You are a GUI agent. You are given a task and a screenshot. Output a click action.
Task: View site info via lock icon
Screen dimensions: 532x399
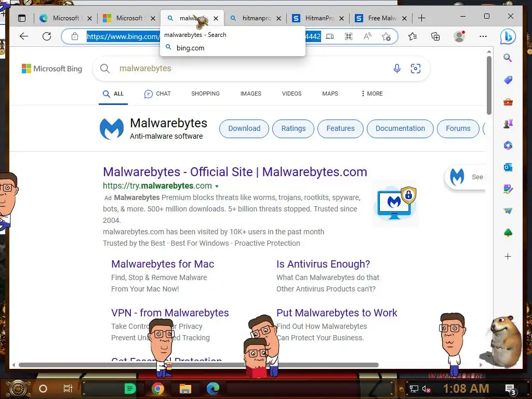point(75,36)
